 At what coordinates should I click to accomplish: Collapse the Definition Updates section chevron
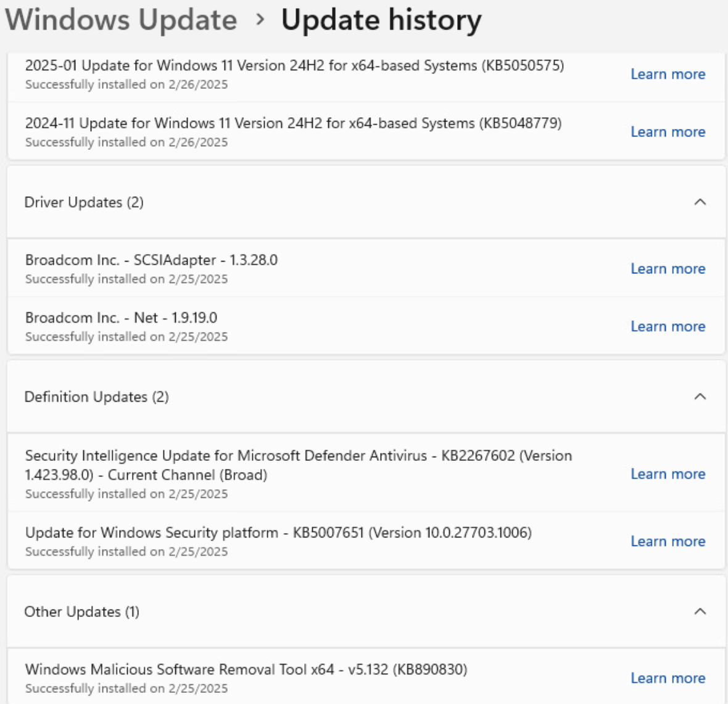pyautogui.click(x=700, y=397)
